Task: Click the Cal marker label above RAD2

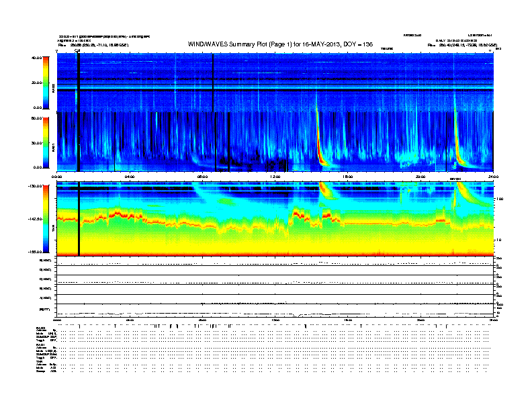Action: 77,50
